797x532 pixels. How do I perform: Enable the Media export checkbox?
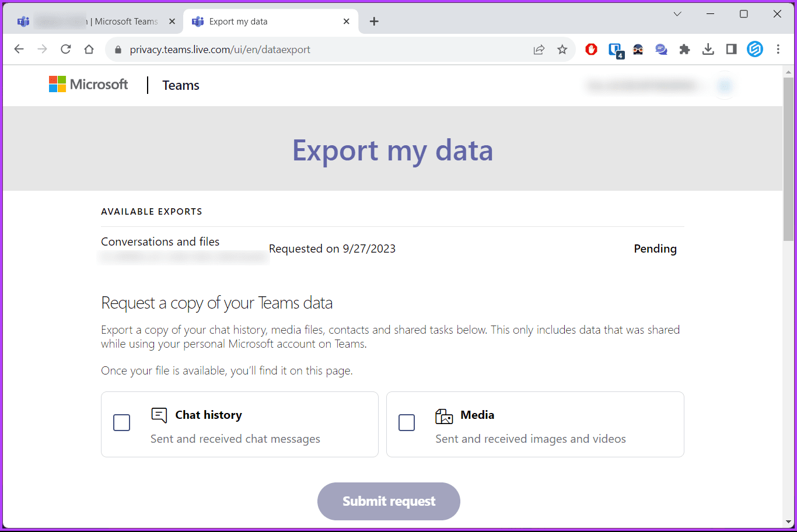407,422
